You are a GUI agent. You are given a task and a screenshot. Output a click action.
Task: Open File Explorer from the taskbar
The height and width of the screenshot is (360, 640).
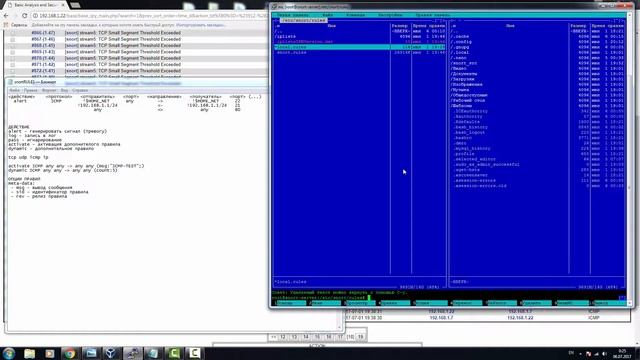(x=29, y=353)
